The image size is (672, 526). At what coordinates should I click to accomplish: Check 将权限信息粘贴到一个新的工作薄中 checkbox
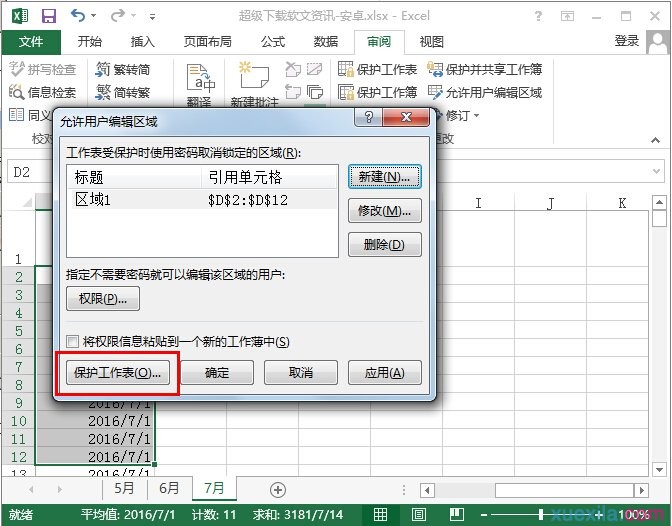click(x=72, y=342)
